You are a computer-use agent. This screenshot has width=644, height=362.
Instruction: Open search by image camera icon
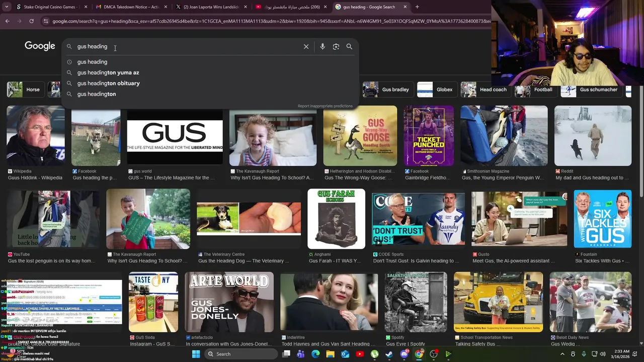[336, 46]
